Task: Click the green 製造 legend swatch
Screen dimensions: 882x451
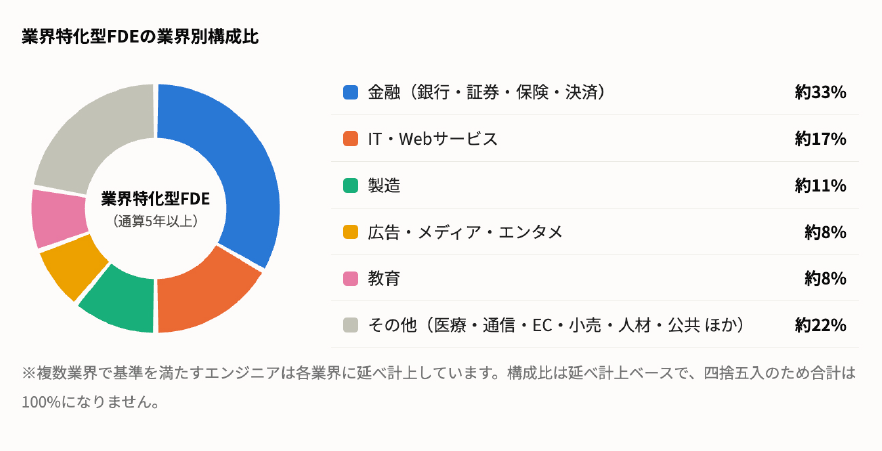Action: click(x=350, y=186)
